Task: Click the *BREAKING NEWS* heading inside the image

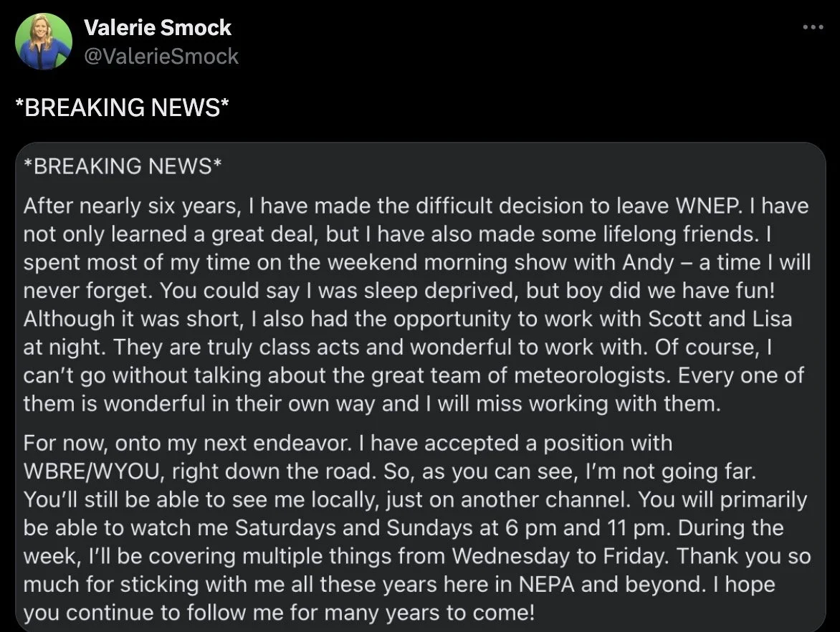Action: [x=123, y=166]
